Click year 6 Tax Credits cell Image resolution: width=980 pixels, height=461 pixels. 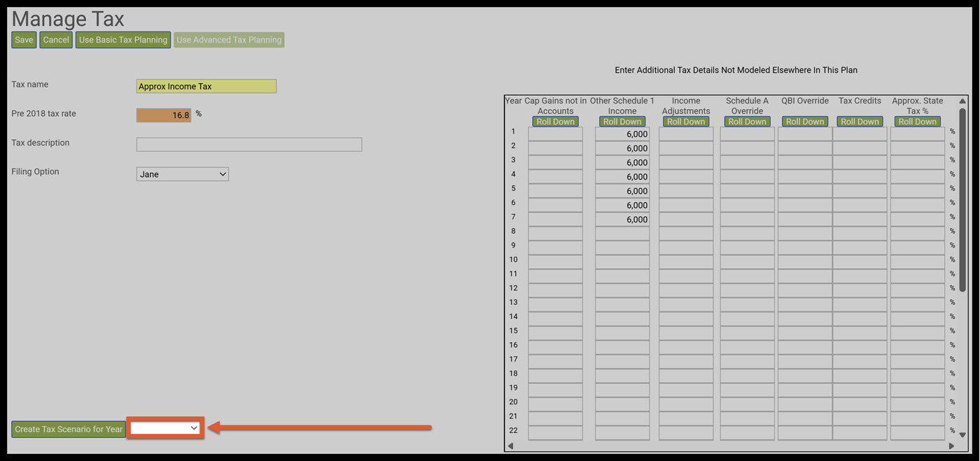[860, 205]
